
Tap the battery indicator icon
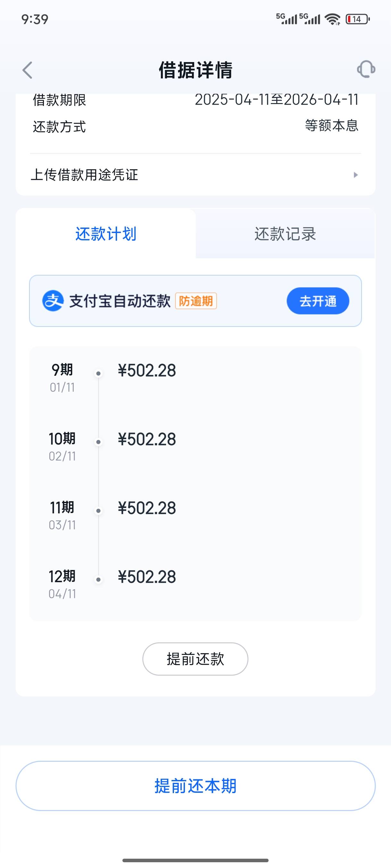[x=357, y=19]
